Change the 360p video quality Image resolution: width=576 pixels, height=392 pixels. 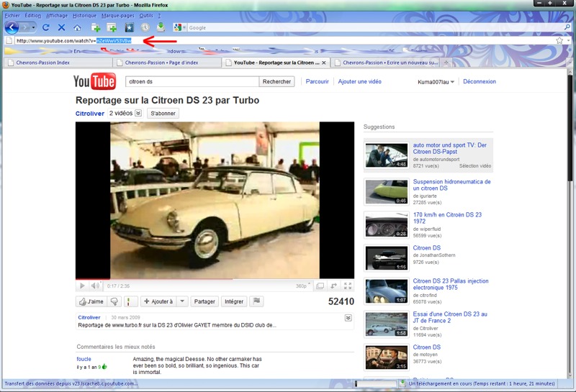(302, 286)
